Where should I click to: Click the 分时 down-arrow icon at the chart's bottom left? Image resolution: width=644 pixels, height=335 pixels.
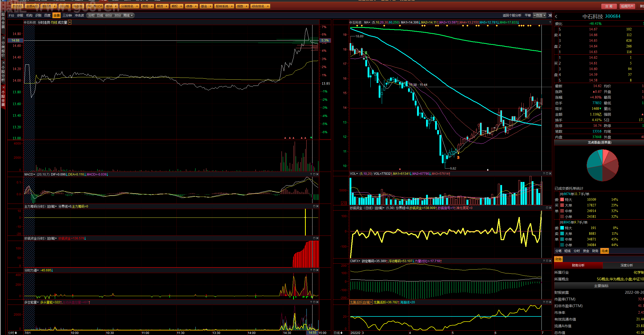[16, 333]
